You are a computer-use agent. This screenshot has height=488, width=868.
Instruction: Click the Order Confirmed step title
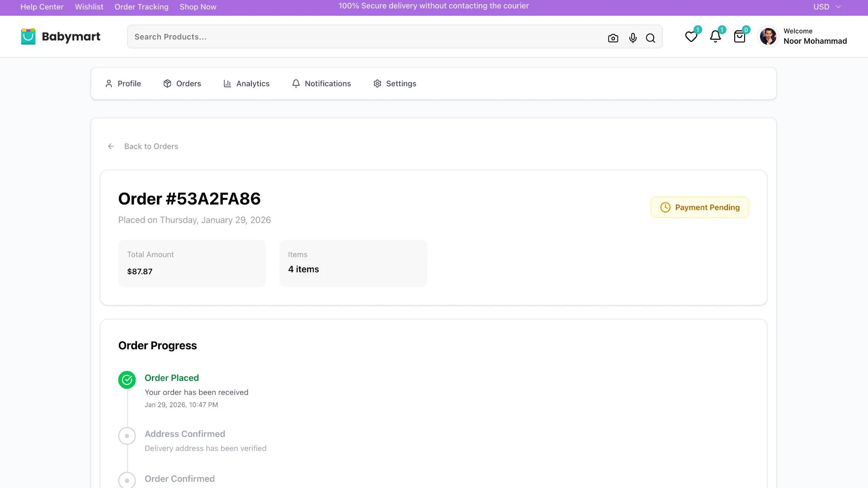coord(179,479)
